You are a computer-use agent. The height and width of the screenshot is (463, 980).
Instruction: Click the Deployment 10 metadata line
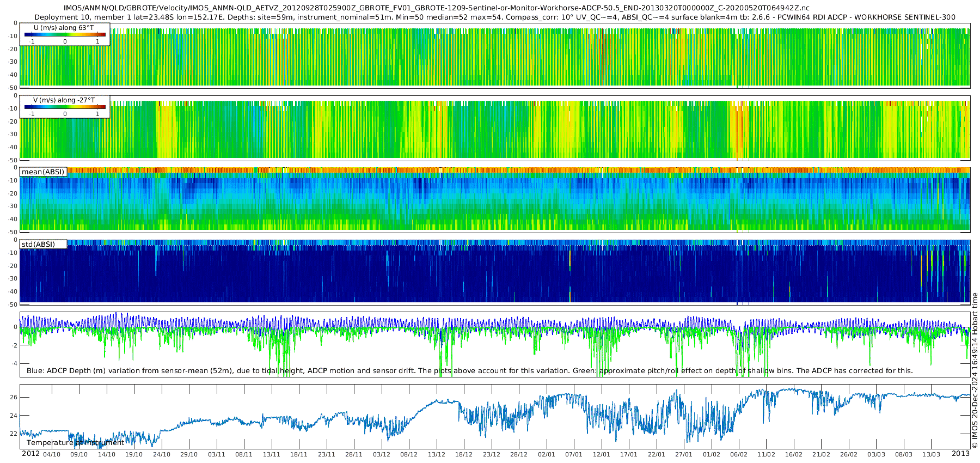tap(494, 17)
